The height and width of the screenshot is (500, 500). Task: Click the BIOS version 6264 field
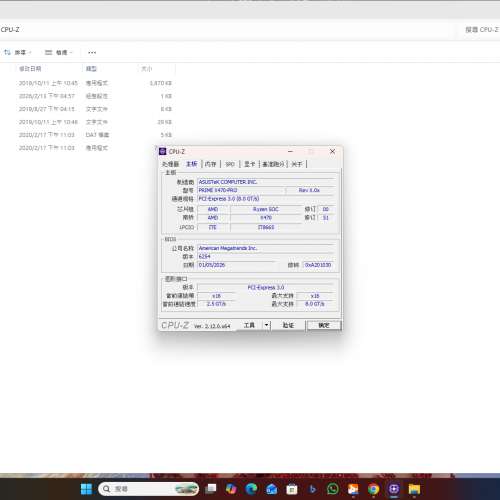[266, 257]
